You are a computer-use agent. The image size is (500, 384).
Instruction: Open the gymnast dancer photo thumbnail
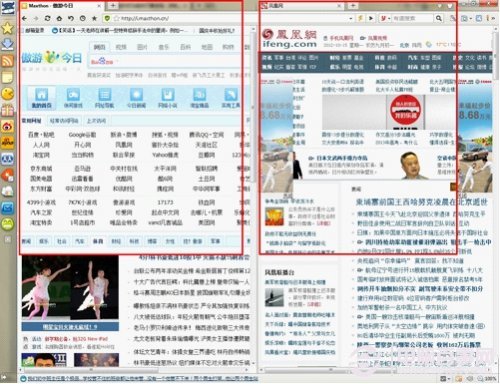pos(70,288)
